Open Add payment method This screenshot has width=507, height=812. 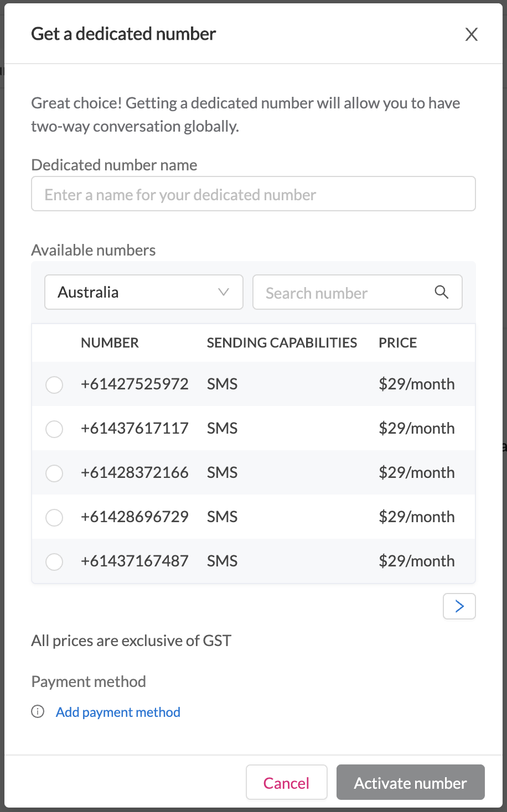pyautogui.click(x=117, y=712)
